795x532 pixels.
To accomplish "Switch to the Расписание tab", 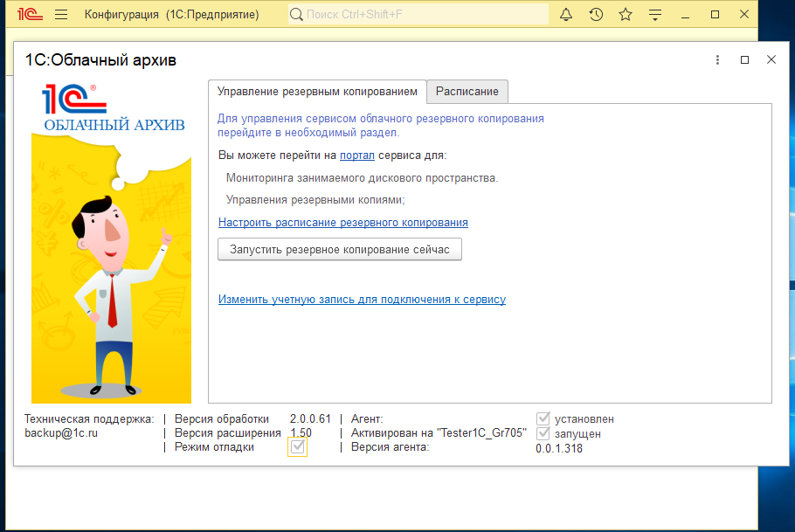I will (x=467, y=91).
